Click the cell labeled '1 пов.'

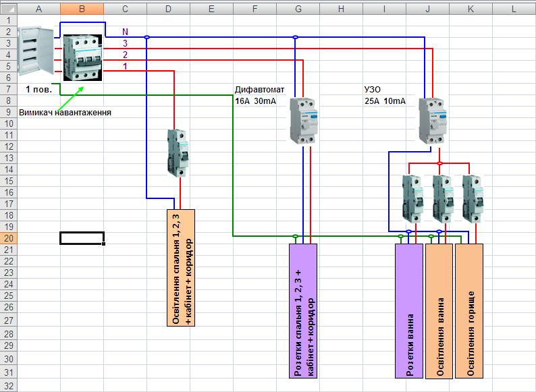click(x=38, y=89)
